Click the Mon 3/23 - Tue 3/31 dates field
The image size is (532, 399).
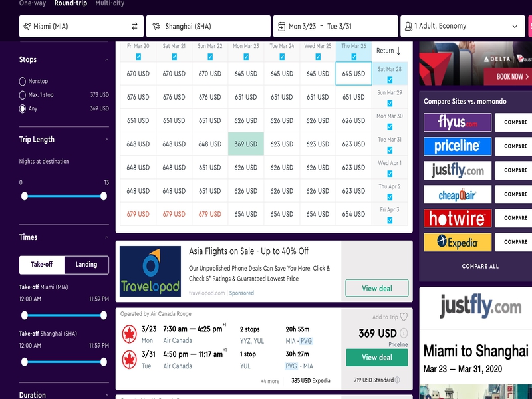click(x=336, y=26)
